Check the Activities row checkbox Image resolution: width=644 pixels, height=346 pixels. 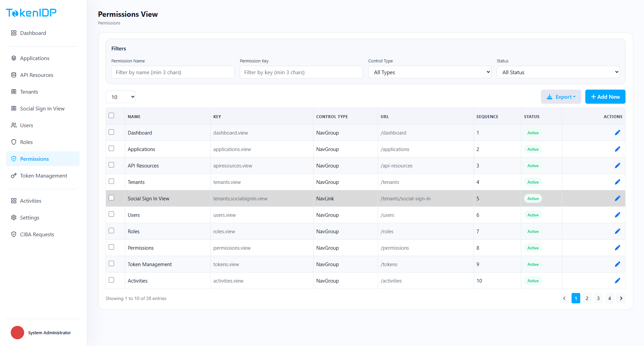111,280
